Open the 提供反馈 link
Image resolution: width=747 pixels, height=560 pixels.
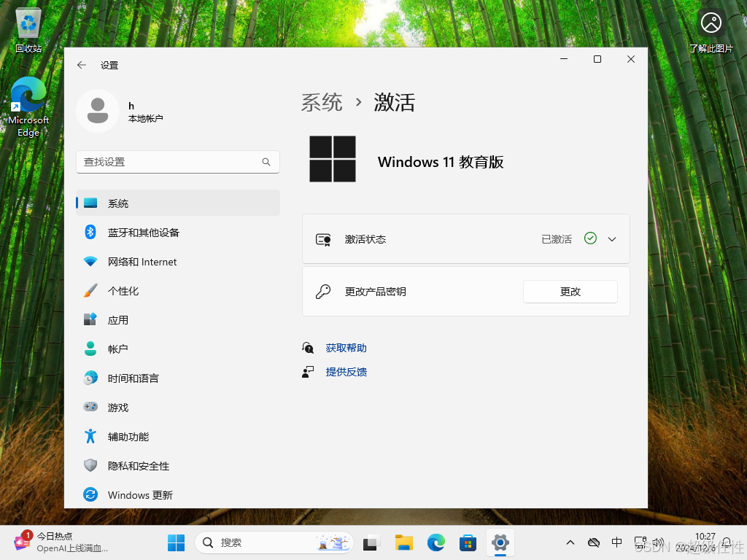pos(347,372)
